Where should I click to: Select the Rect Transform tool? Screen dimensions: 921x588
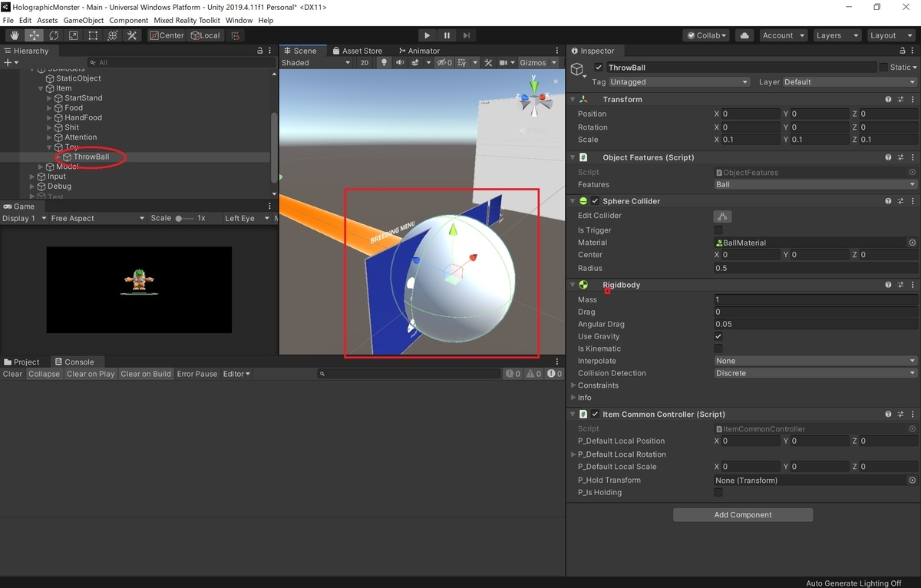(x=93, y=35)
